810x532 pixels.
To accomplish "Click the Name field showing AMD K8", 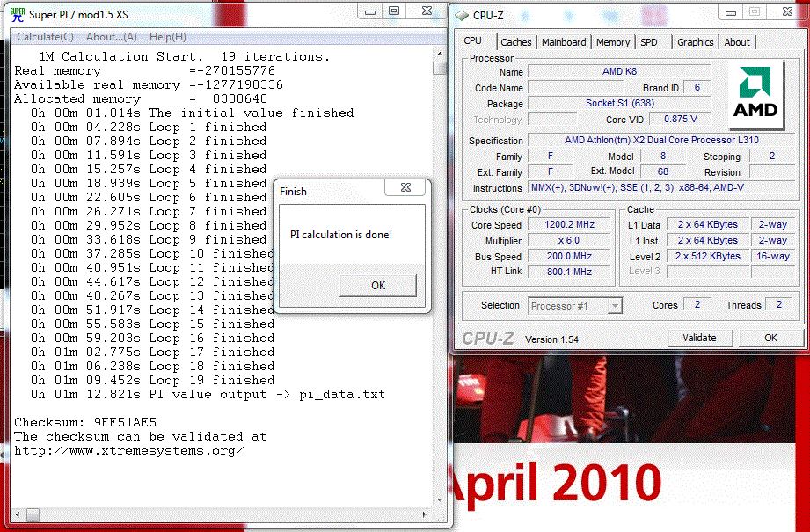I will coord(619,72).
